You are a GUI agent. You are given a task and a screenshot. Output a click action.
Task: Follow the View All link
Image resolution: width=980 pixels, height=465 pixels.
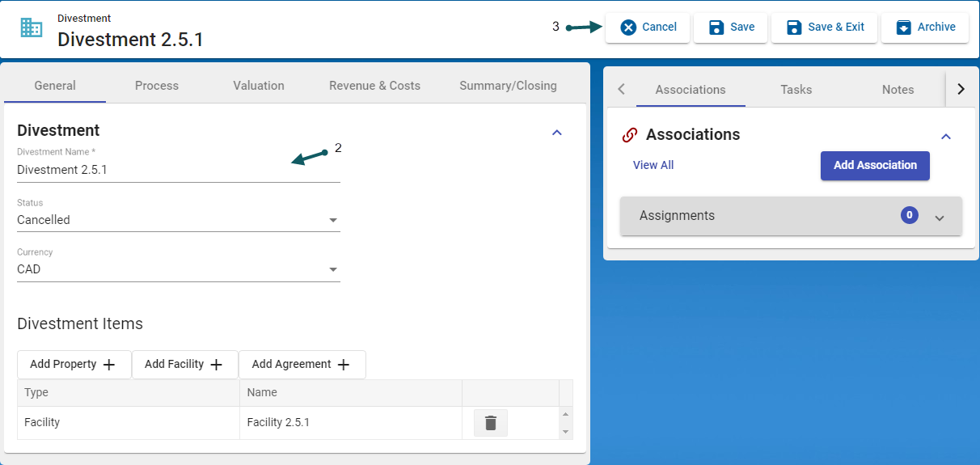(x=653, y=166)
